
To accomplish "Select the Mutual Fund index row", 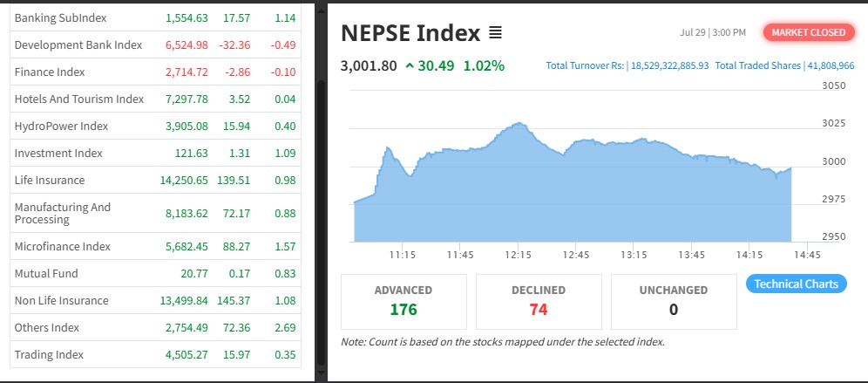I will pos(46,273).
